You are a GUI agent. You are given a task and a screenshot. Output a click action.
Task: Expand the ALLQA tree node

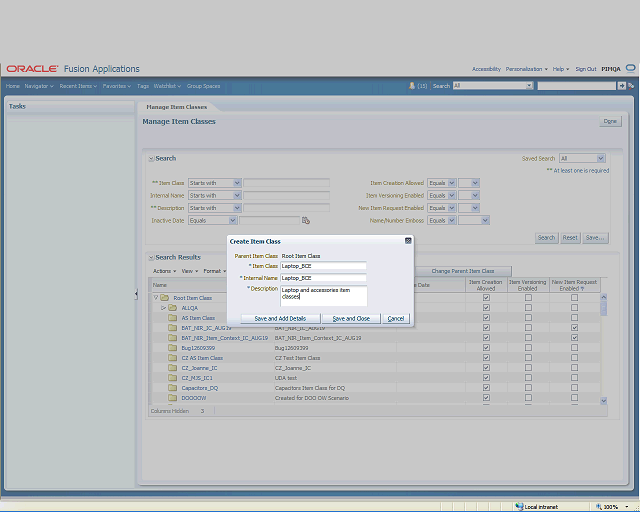163,308
